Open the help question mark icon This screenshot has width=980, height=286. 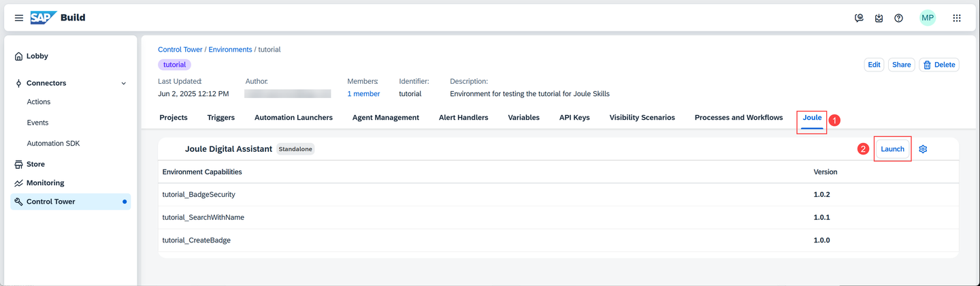pos(898,18)
